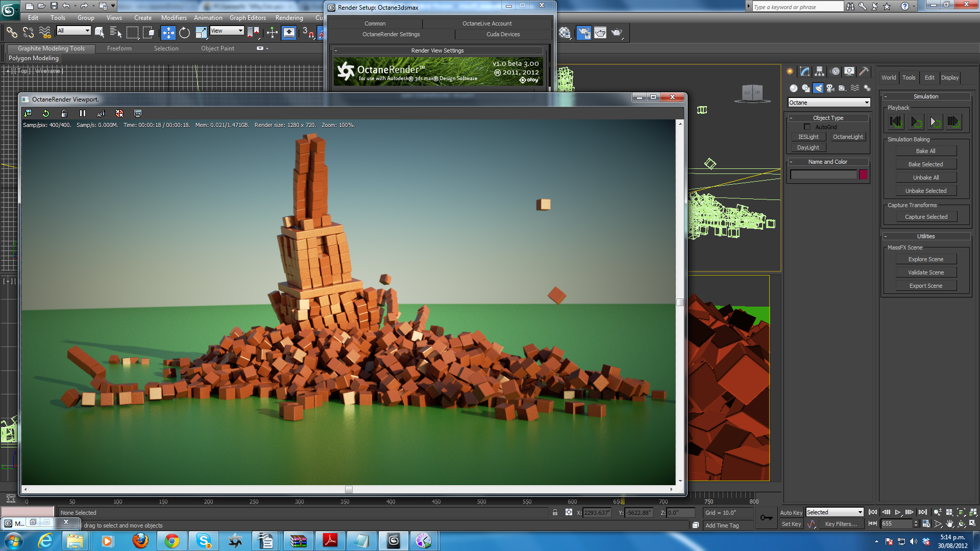Enable the AutoGrid checkbox

807,127
